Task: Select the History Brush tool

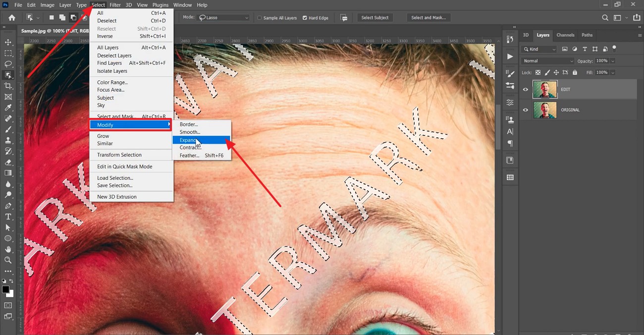Action: click(8, 151)
